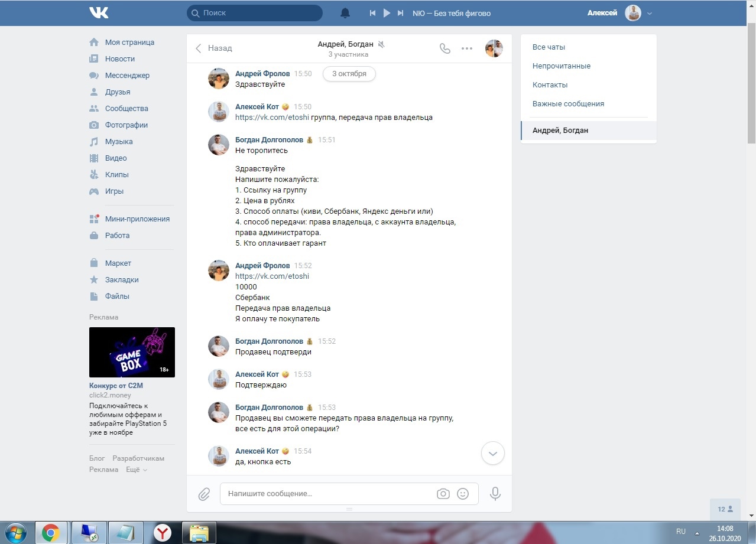Screen dimensions: 756x544
Task: Start a call with phone icon
Action: (445, 48)
